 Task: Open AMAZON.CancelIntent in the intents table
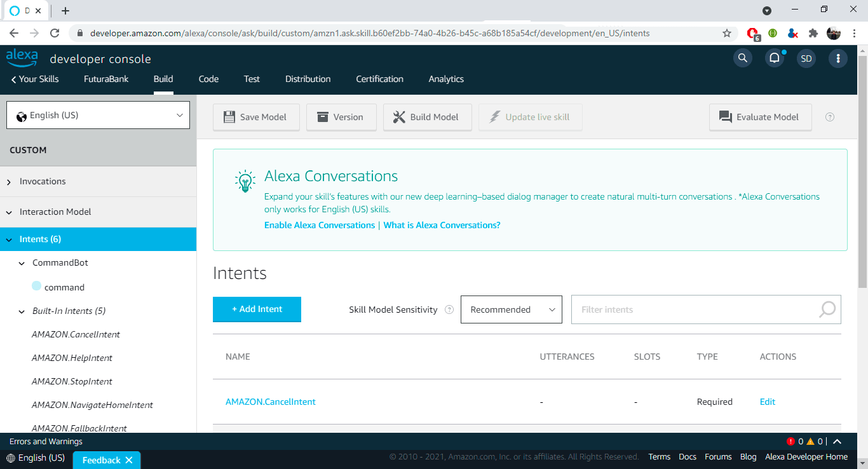pyautogui.click(x=271, y=402)
